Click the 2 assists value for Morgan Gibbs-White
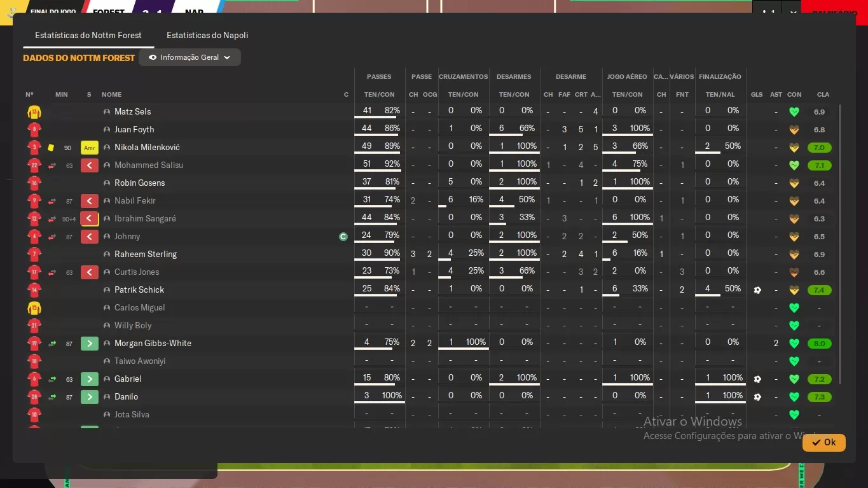Viewport: 868px width, 488px height. tap(776, 344)
